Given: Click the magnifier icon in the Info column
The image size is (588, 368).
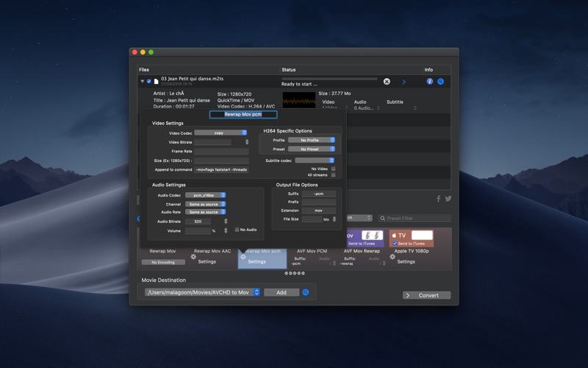Looking at the screenshot, I should [440, 82].
